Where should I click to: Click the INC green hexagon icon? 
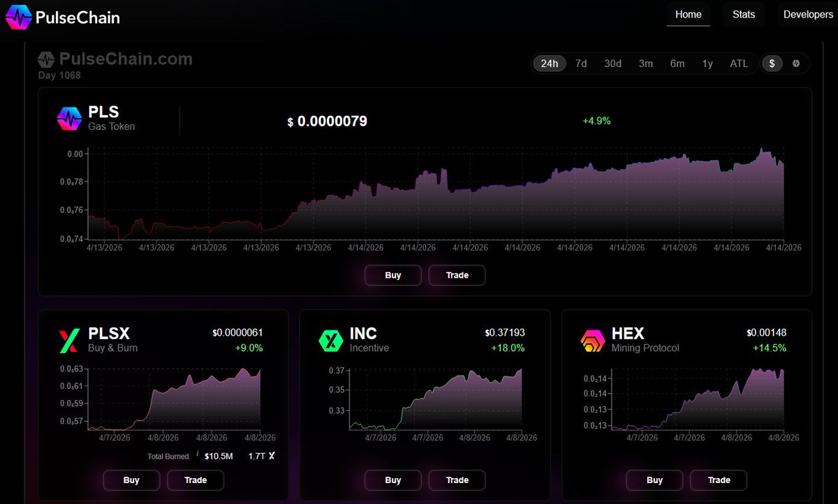click(330, 341)
